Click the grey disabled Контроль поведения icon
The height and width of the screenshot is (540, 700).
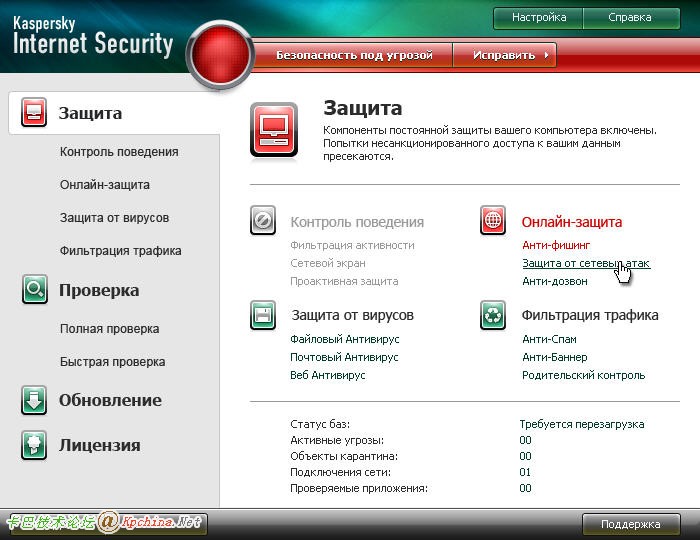pos(262,220)
